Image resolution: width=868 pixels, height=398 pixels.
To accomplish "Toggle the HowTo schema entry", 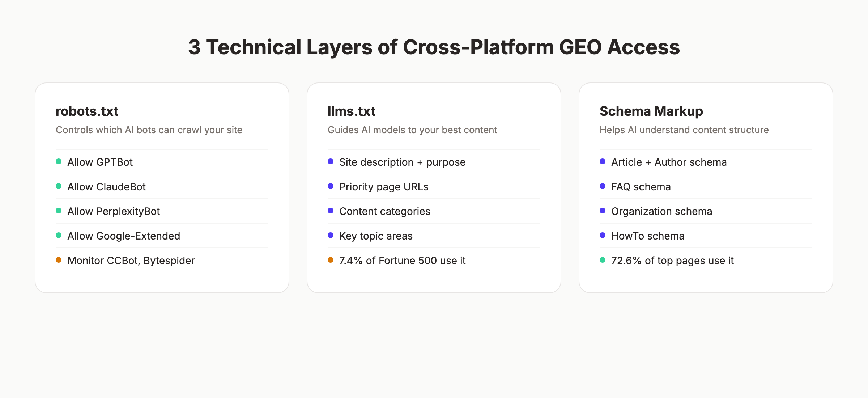I will (647, 236).
